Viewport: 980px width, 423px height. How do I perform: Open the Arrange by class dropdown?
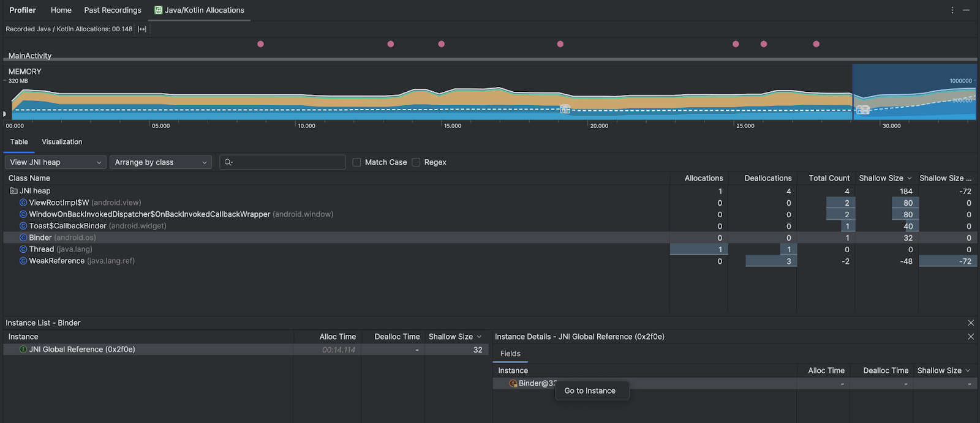pos(160,162)
